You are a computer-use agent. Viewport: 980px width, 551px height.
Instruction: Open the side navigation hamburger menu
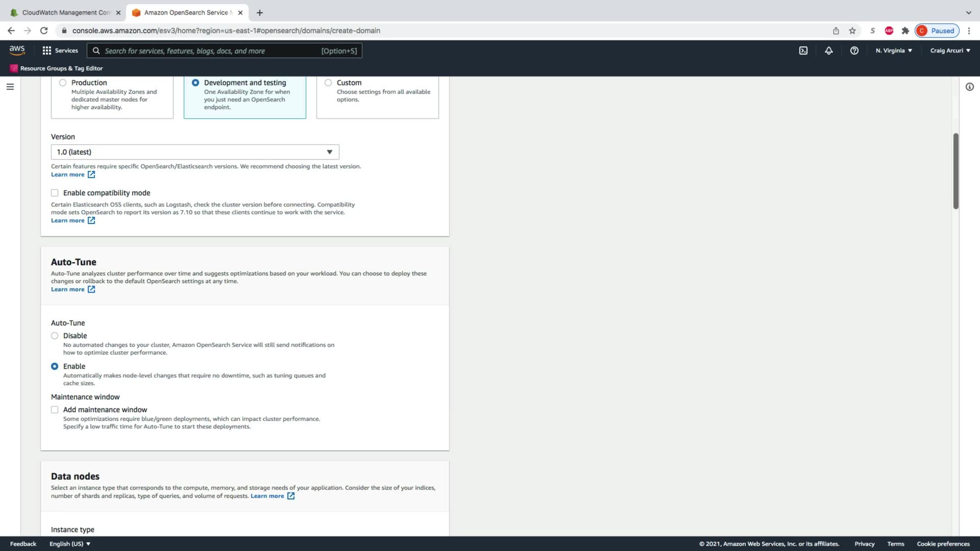pyautogui.click(x=10, y=87)
